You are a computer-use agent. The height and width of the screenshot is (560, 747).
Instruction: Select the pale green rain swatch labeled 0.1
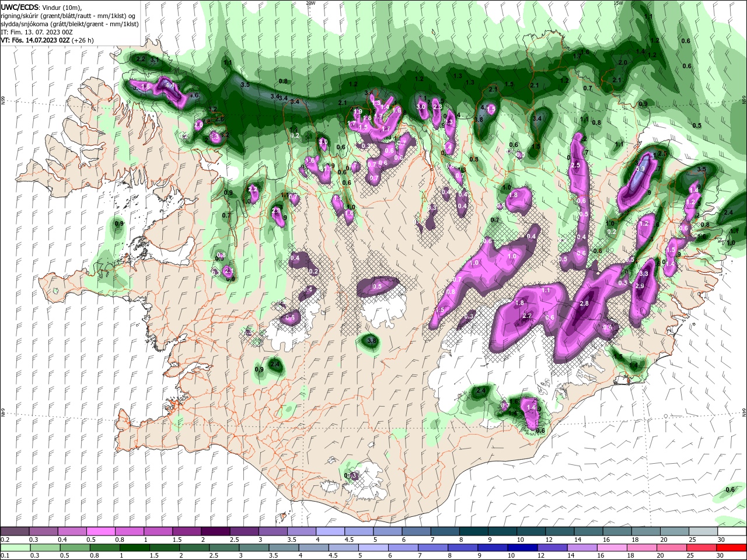[x=15, y=548]
